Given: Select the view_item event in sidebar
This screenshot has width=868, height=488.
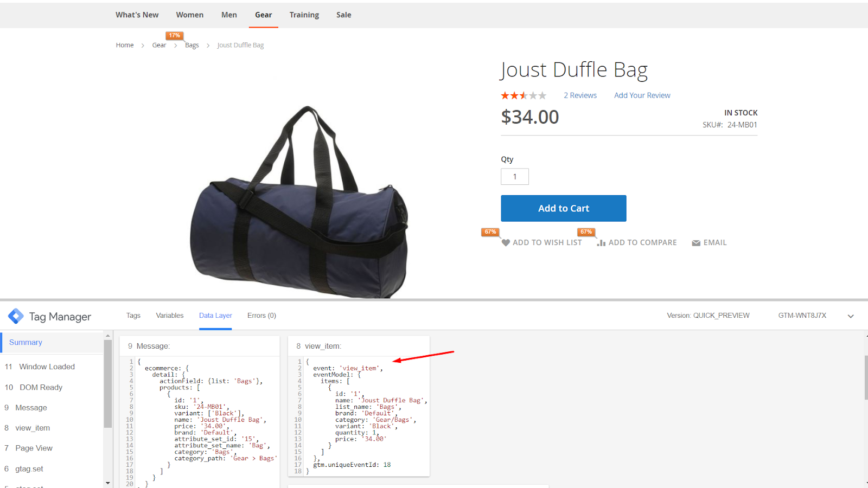Looking at the screenshot, I should click(33, 428).
